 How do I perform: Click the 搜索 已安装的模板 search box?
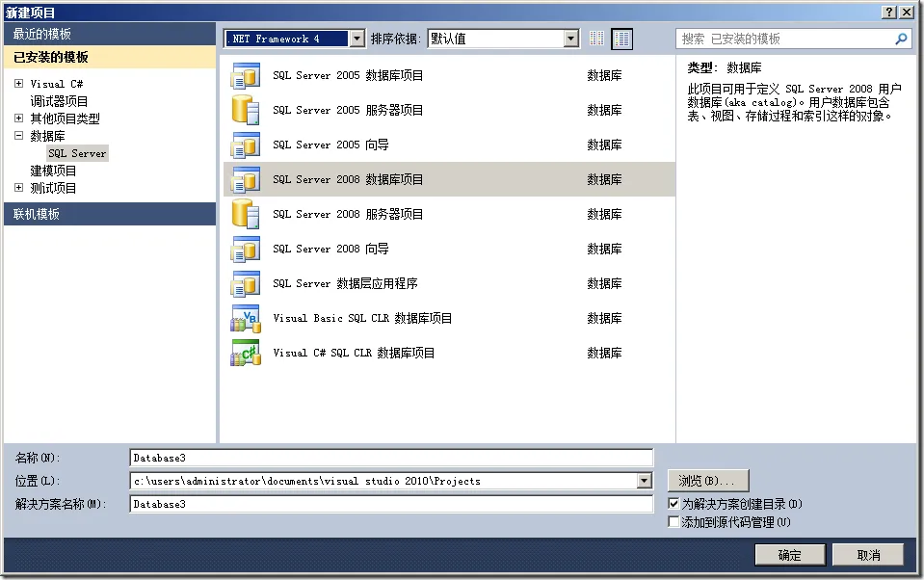click(x=785, y=39)
